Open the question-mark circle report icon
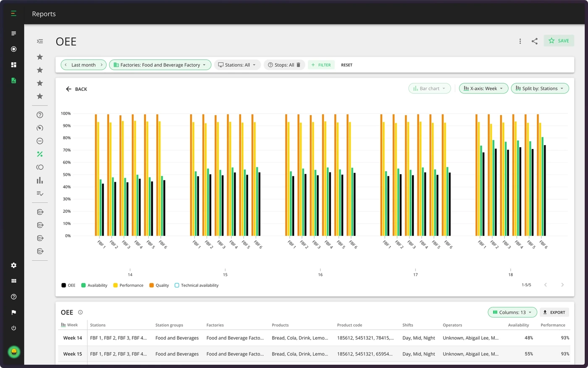 tap(40, 115)
